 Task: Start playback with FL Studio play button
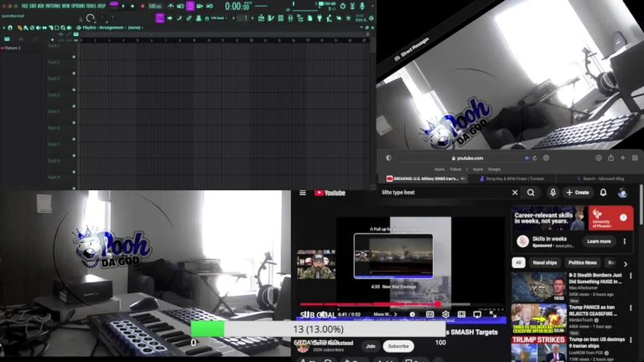pyautogui.click(x=123, y=6)
